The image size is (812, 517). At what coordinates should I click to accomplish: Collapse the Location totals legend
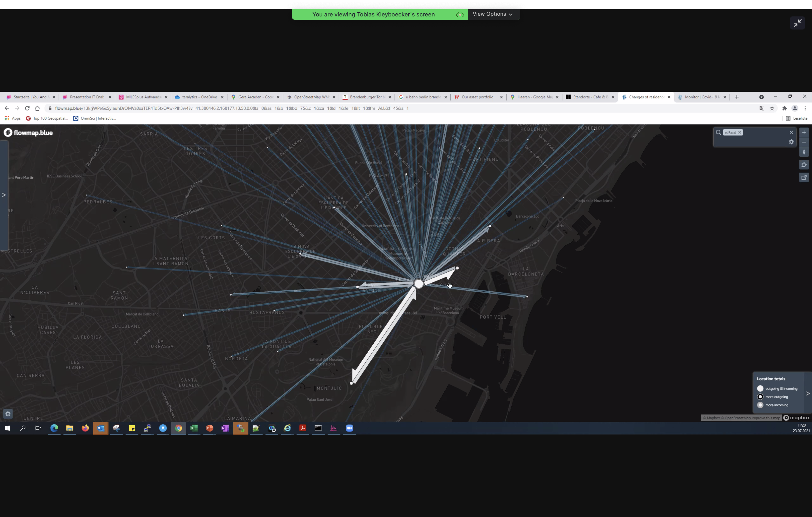808,393
